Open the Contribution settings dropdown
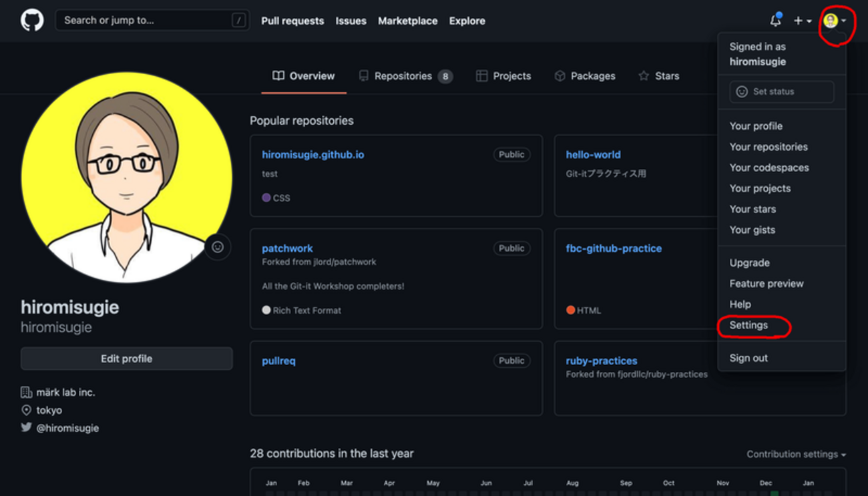Image resolution: width=868 pixels, height=496 pixels. [796, 454]
